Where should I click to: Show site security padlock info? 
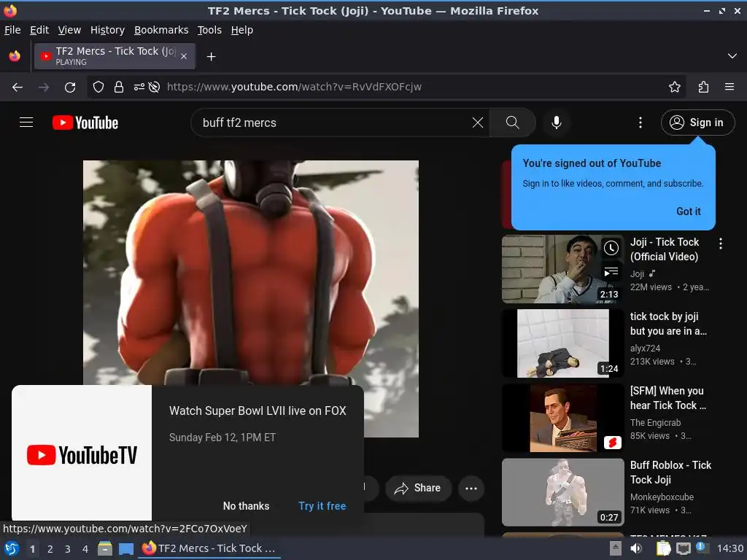tap(119, 87)
